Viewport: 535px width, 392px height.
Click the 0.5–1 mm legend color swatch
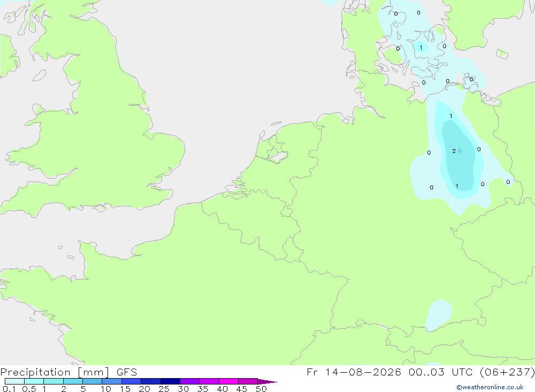click(x=34, y=381)
